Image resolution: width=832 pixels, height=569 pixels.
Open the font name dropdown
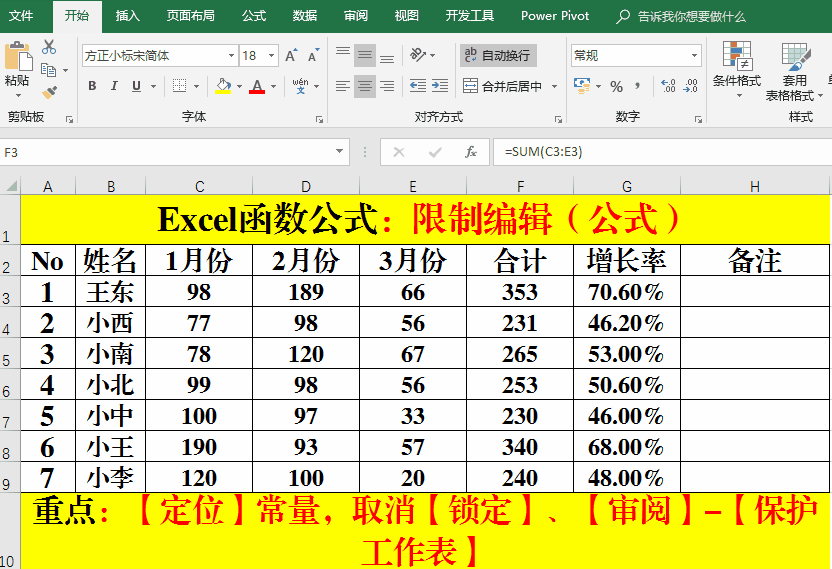231,55
